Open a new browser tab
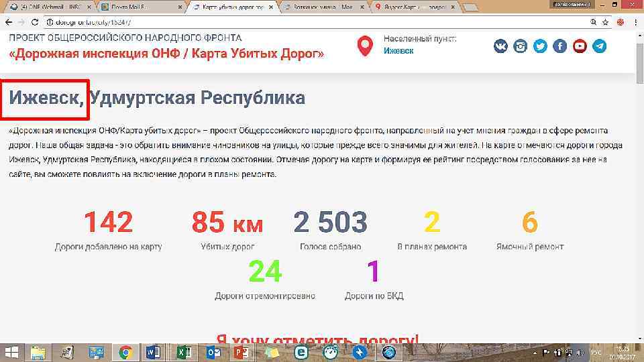The image size is (644, 362). [471, 7]
